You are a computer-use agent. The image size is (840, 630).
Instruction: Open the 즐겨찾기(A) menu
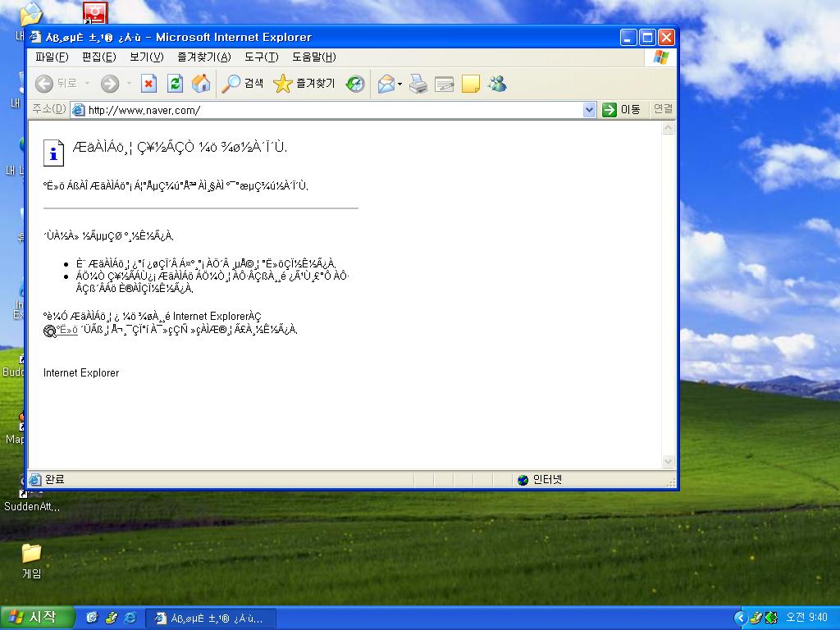pyautogui.click(x=204, y=57)
